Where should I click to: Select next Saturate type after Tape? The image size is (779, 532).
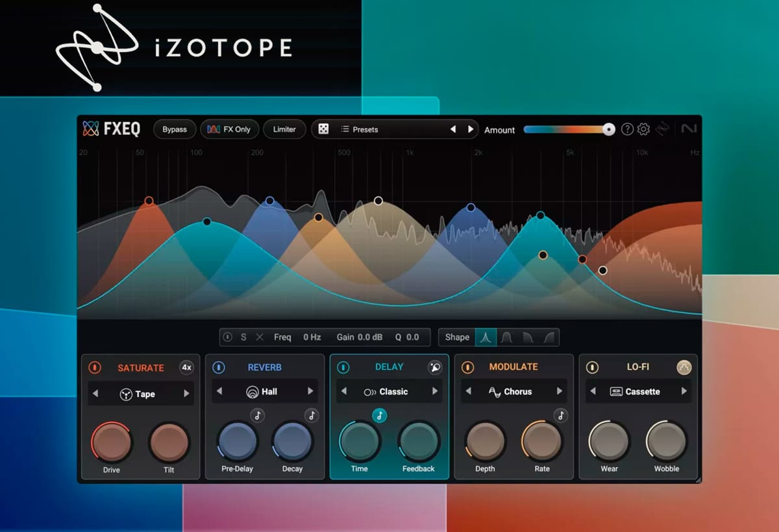click(186, 394)
